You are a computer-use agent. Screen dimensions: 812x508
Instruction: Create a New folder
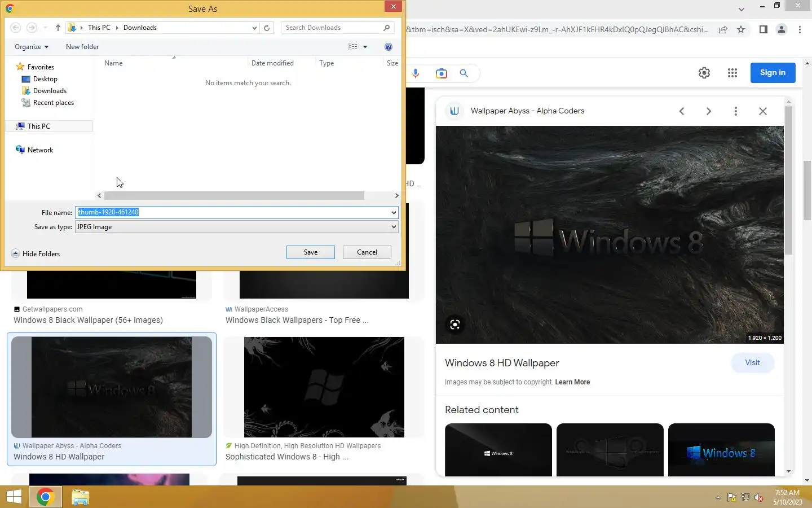pyautogui.click(x=82, y=47)
